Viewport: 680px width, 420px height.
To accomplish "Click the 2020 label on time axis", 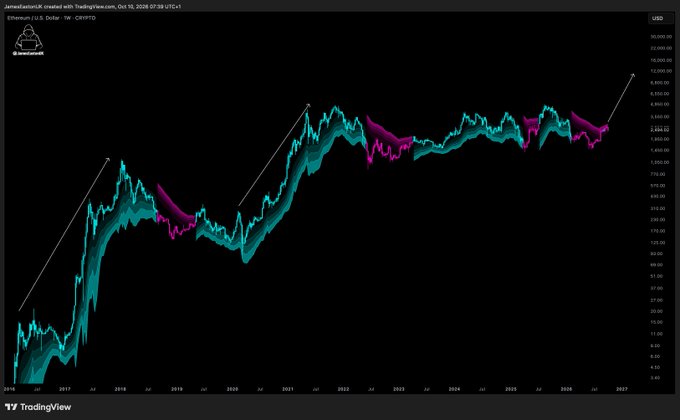I will click(x=232, y=389).
